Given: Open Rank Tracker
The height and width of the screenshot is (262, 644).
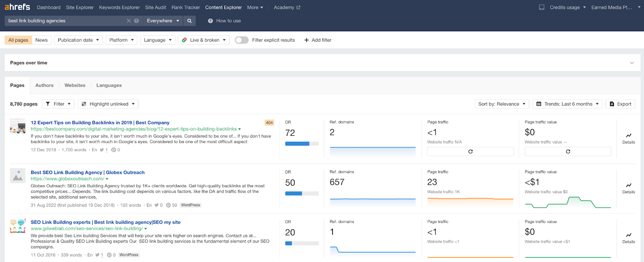Looking at the screenshot, I should (186, 8).
